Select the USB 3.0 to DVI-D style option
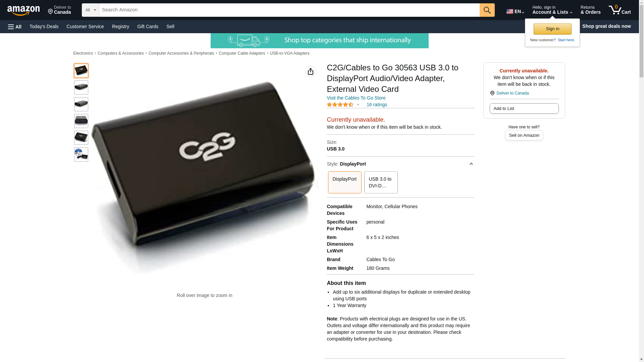644x362 pixels. click(381, 182)
